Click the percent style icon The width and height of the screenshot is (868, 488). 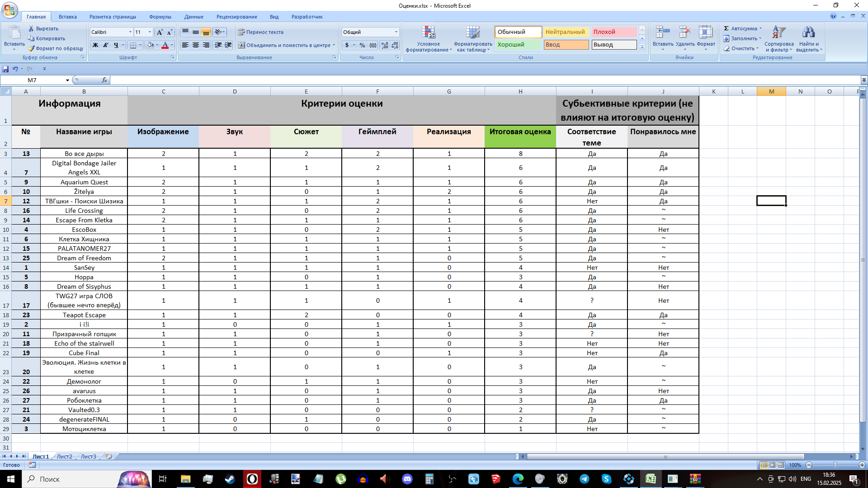(362, 45)
